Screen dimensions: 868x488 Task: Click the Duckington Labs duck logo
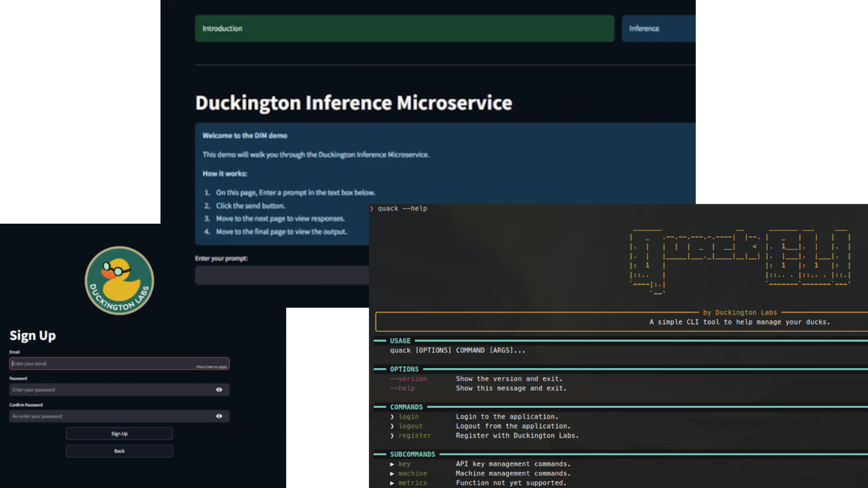(x=119, y=280)
